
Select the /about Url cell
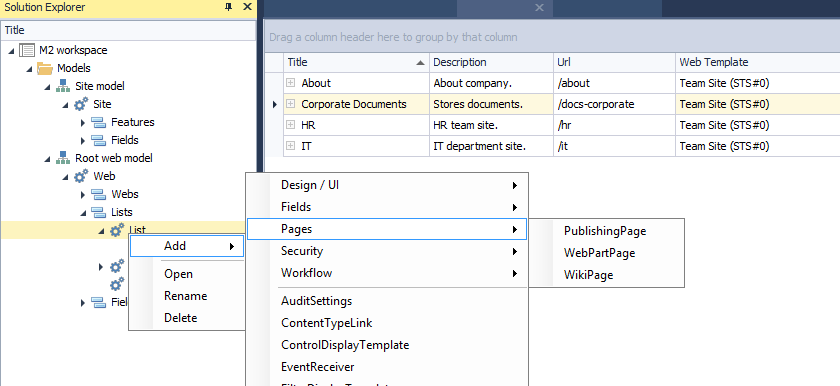(614, 83)
